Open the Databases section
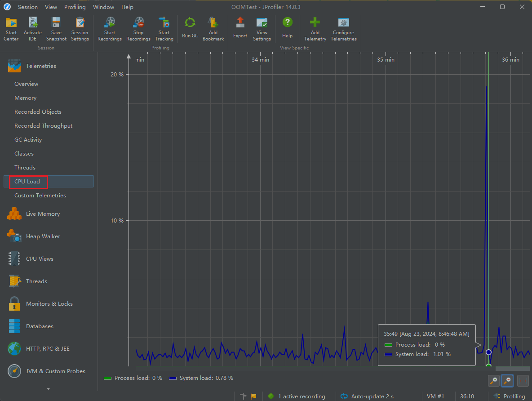 click(x=31, y=326)
